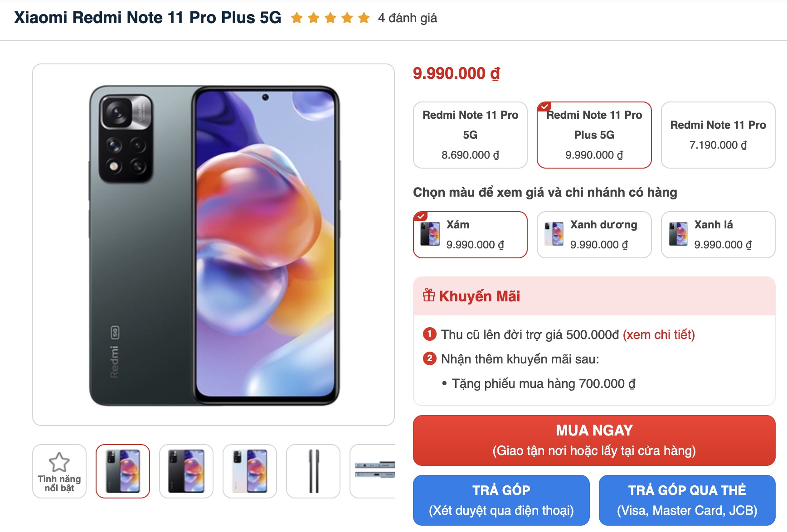The image size is (787, 532).
Task: Select the Xanh dương color option
Action: pos(594,235)
